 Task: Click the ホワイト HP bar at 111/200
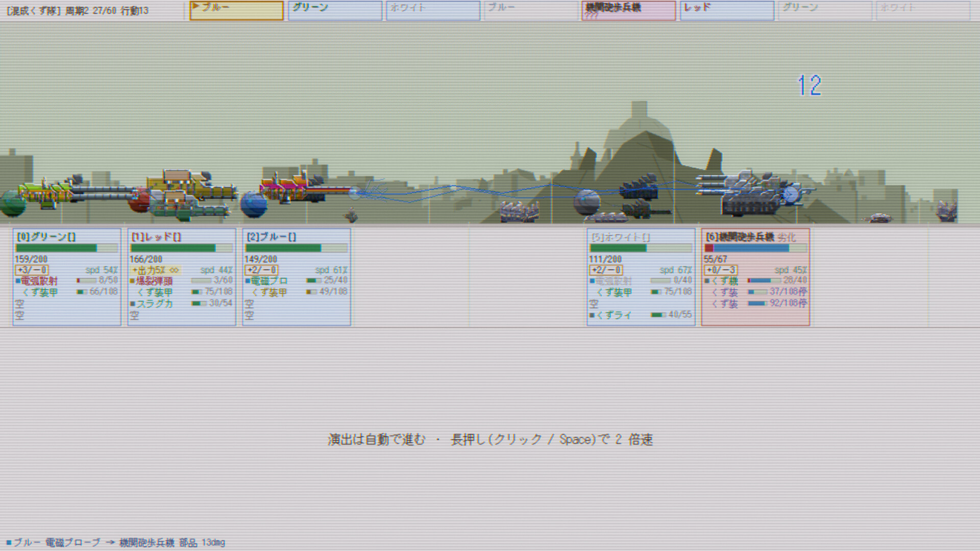click(x=641, y=248)
